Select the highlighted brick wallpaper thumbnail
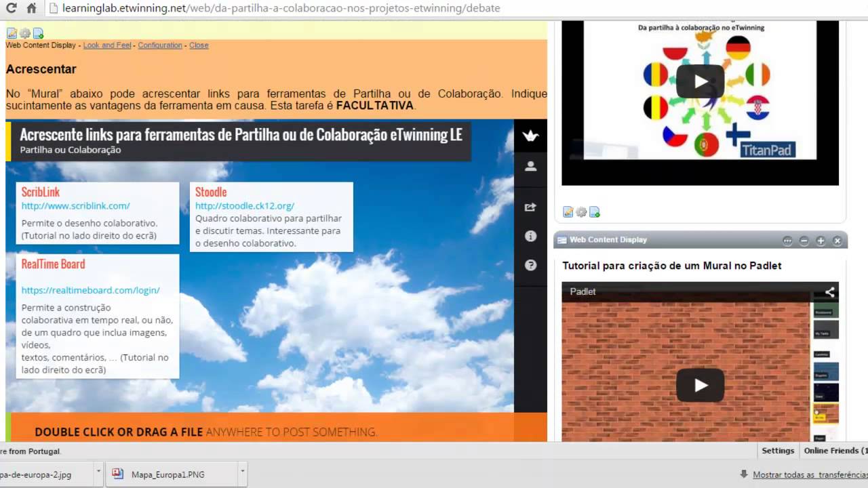The height and width of the screenshot is (488, 868). pyautogui.click(x=826, y=414)
